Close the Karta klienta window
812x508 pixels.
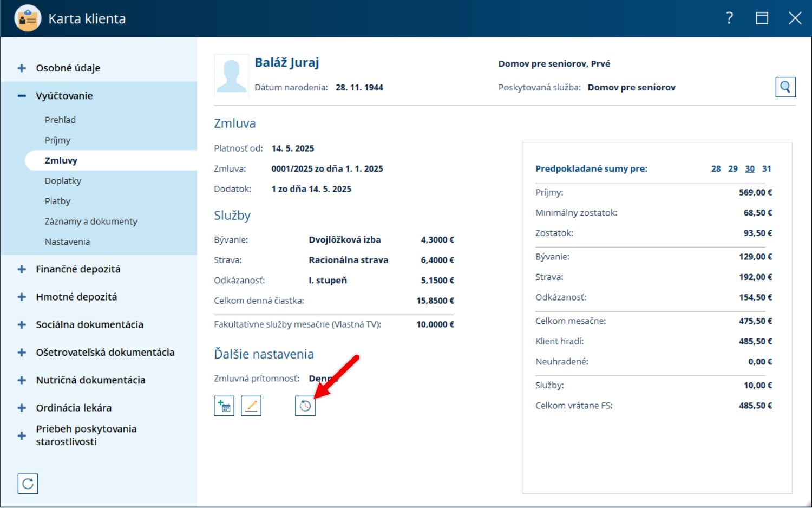[795, 18]
